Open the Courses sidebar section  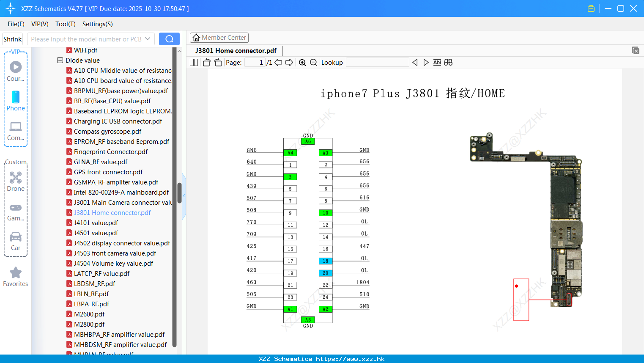[16, 71]
